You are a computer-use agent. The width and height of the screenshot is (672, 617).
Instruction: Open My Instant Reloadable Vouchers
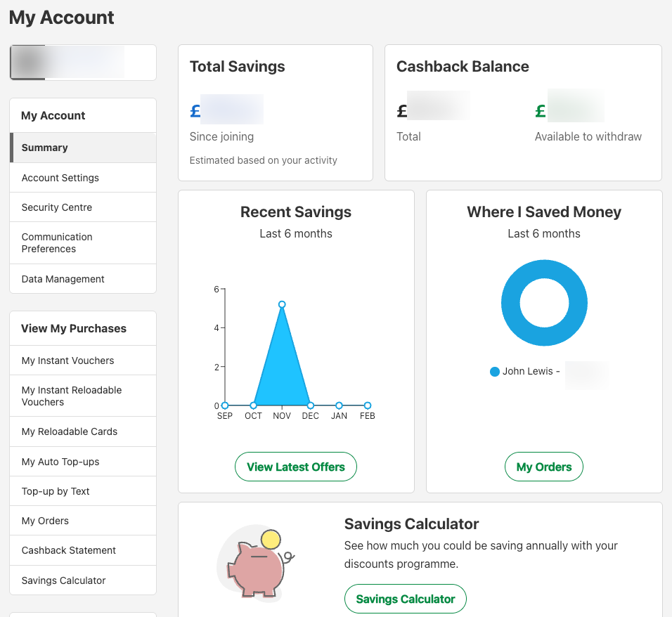(70, 396)
